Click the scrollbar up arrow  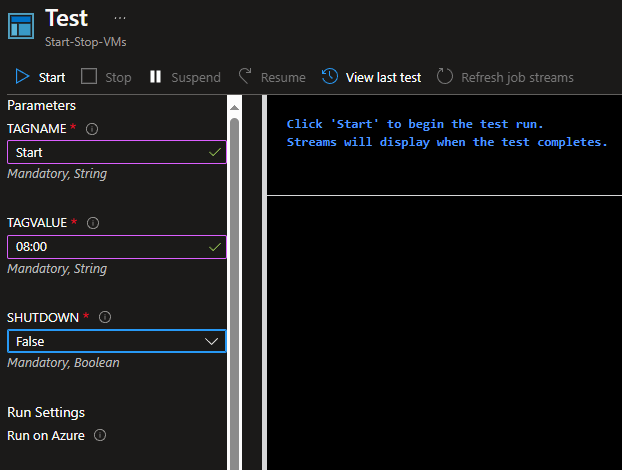234,104
